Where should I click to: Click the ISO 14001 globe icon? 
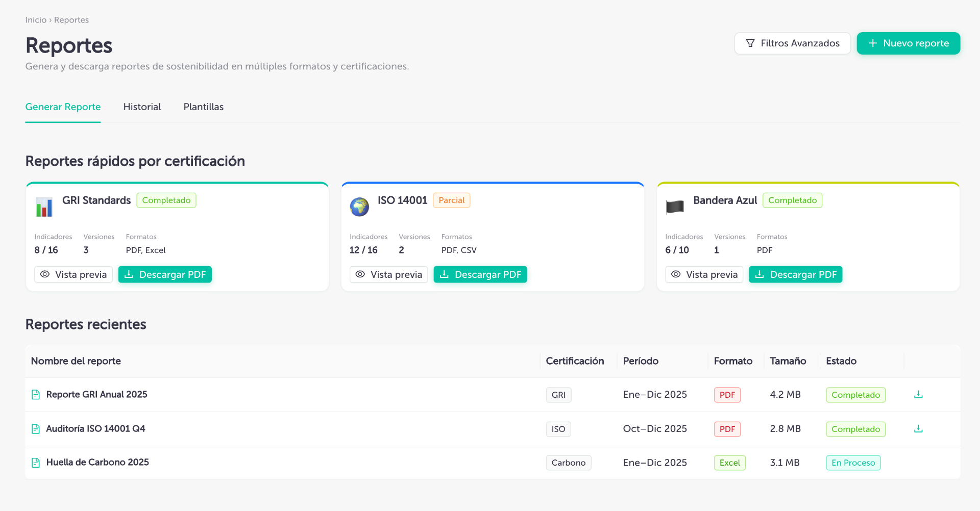[359, 207]
